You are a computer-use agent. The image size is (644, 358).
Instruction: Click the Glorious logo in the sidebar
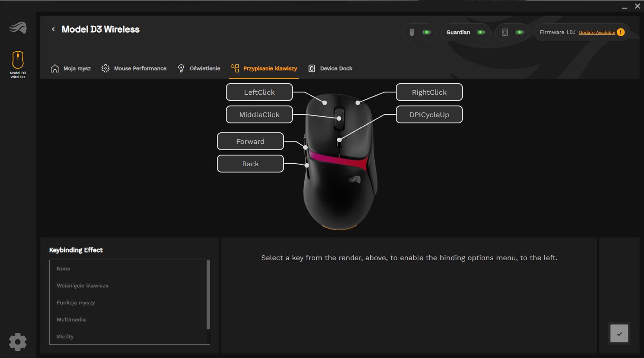pos(18,28)
